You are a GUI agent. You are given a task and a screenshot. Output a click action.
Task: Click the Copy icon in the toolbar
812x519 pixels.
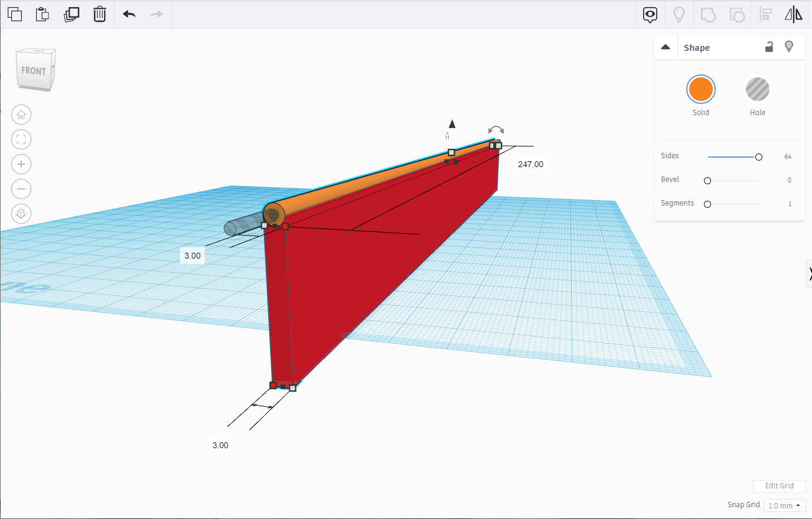click(15, 14)
